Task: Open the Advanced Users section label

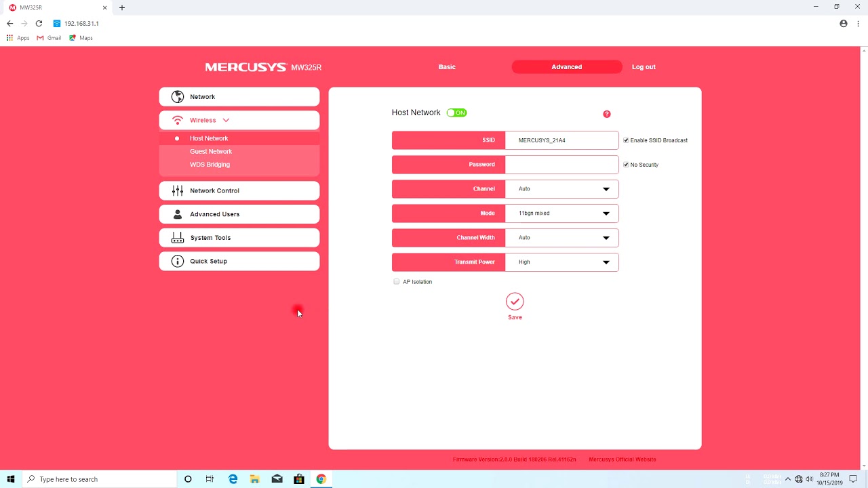Action: click(214, 214)
